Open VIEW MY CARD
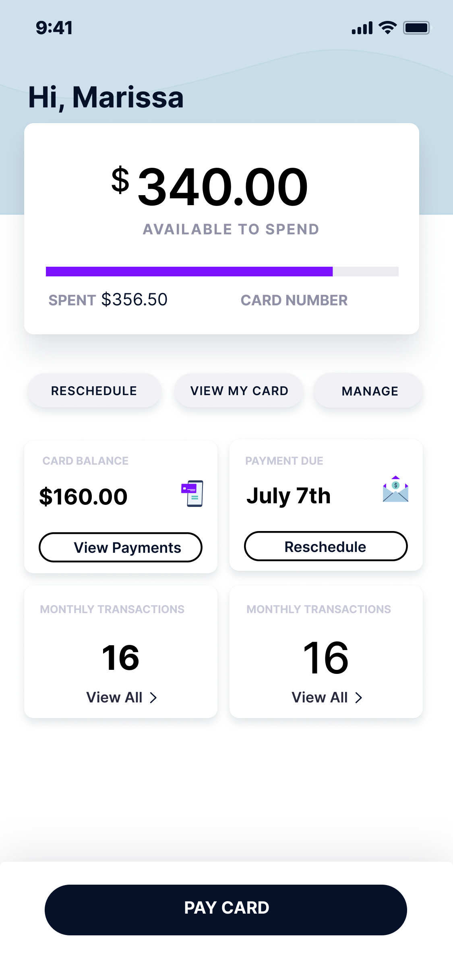Viewport: 453px width, 980px height. pos(239,391)
